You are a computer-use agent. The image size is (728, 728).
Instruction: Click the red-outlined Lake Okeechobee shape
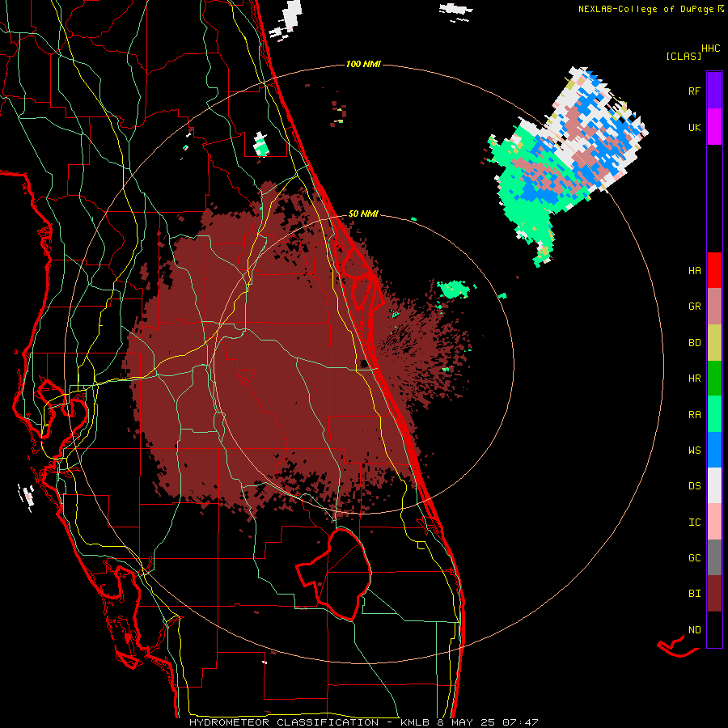coord(334,574)
